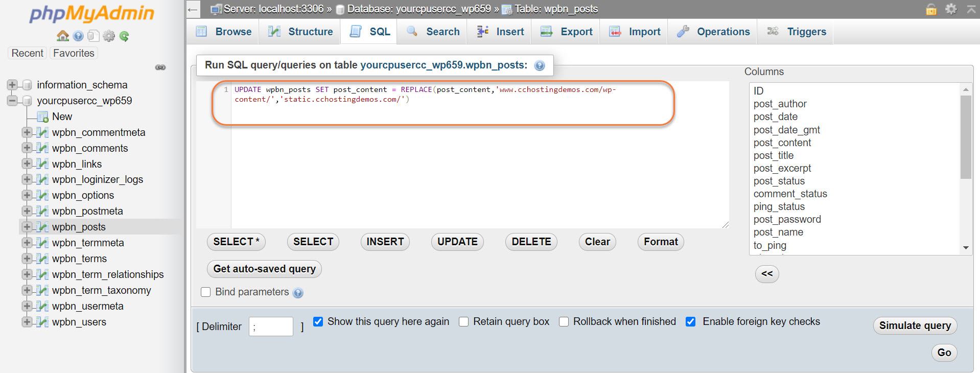Viewport: 980px width, 373px height.
Task: Toggle Rollback when finished checkbox
Action: pos(564,321)
